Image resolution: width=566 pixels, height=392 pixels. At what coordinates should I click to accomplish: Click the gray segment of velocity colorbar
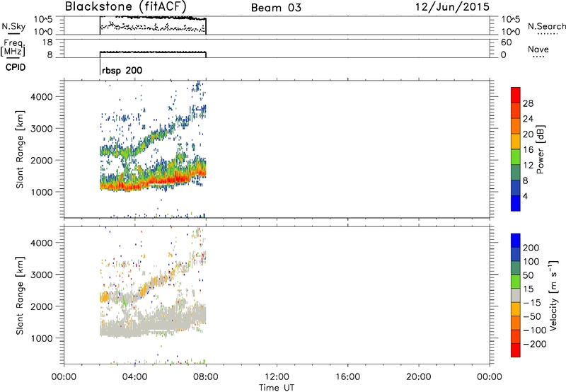coord(516,296)
